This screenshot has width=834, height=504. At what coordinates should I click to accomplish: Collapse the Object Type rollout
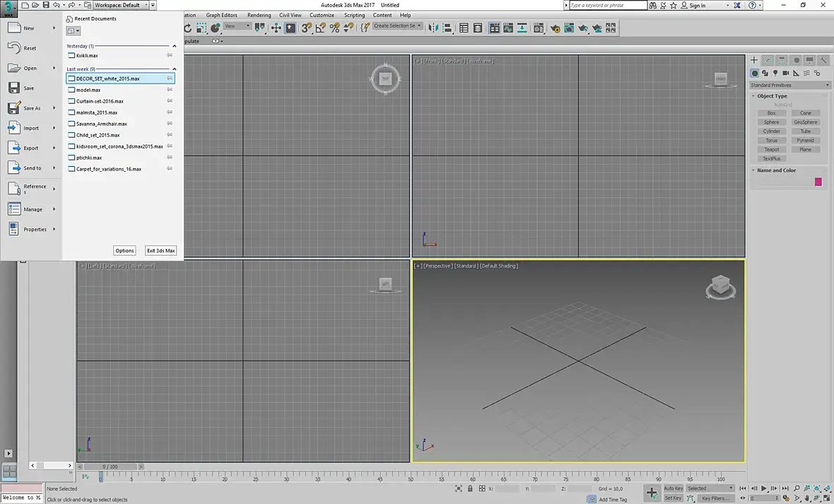(772, 96)
